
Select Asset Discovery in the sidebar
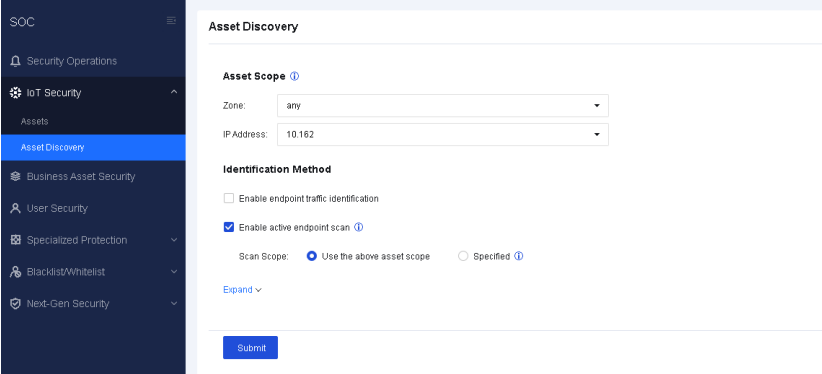(93, 147)
